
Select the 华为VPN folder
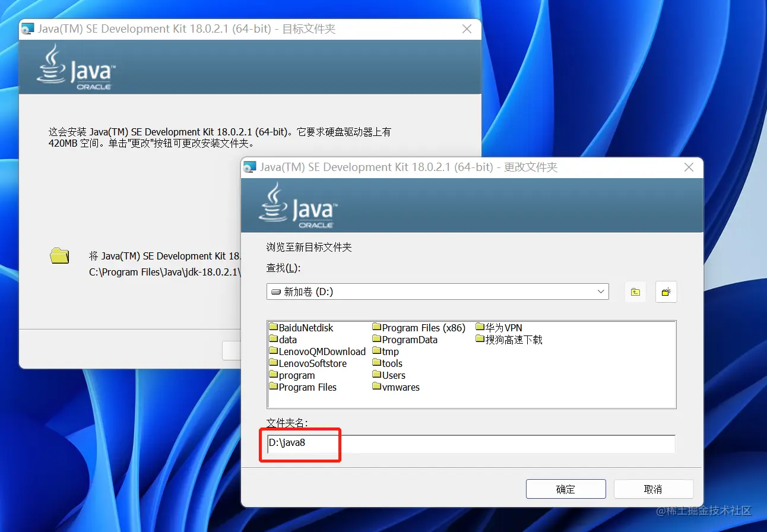pyautogui.click(x=499, y=328)
